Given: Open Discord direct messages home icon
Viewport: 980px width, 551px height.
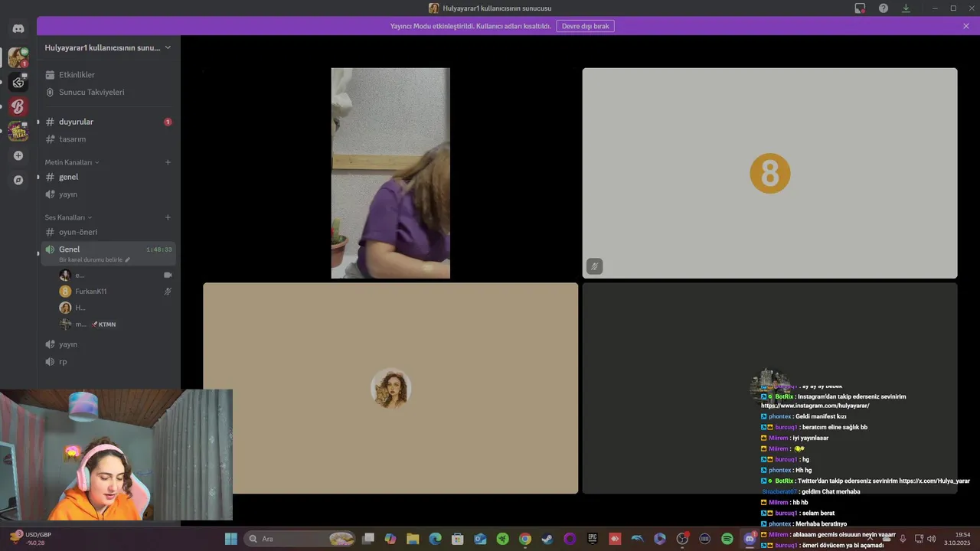Looking at the screenshot, I should tap(18, 28).
